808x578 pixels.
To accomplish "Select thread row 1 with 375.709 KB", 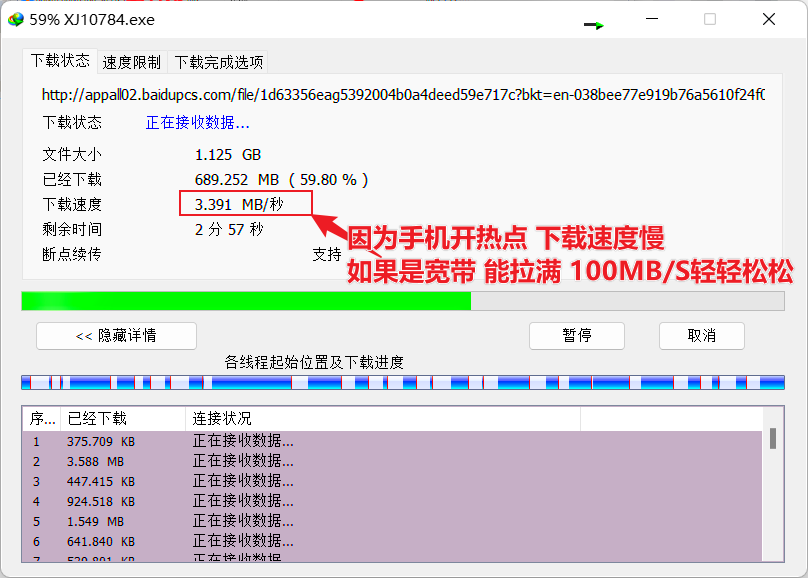I will pos(392,441).
